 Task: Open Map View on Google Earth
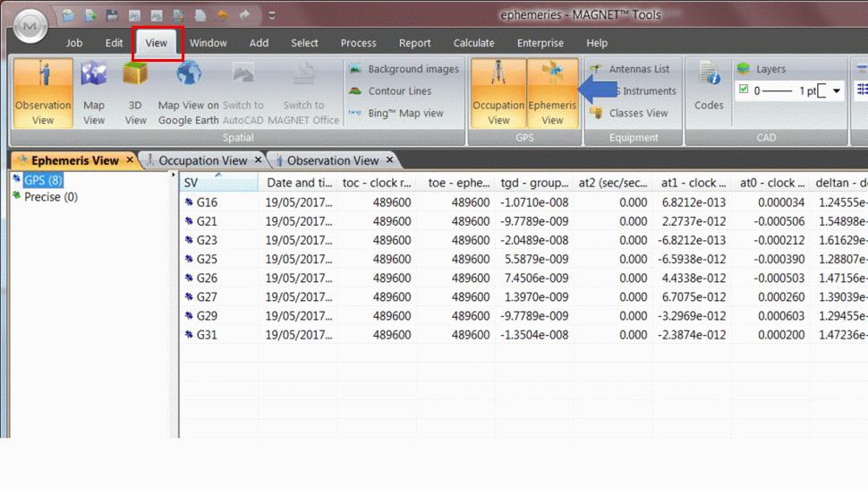tap(188, 93)
